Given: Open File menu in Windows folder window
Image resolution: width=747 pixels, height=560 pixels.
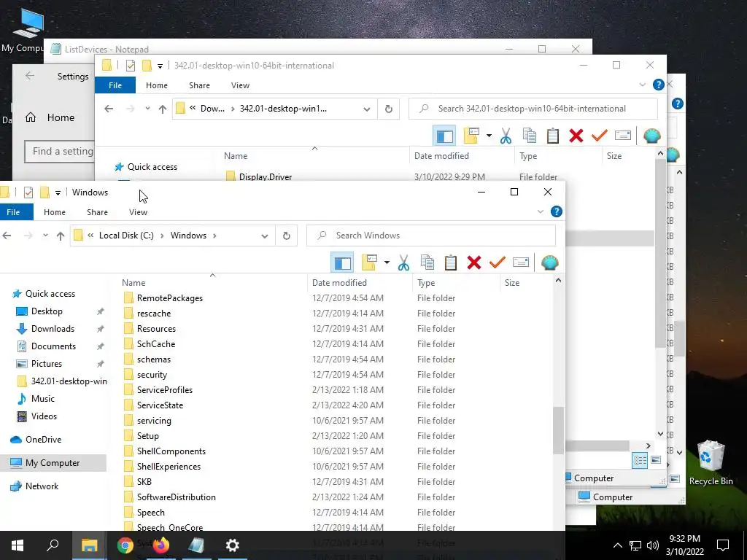Looking at the screenshot, I should tap(13, 212).
